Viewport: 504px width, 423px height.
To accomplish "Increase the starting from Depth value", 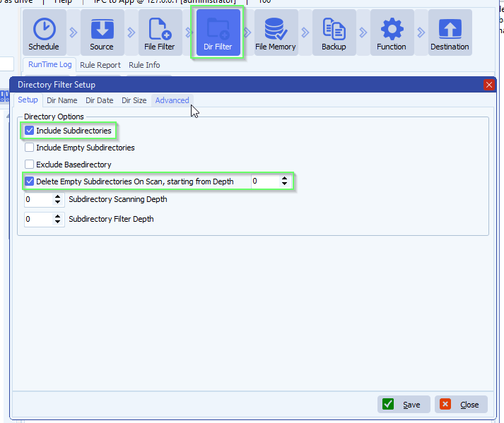I will (x=284, y=178).
